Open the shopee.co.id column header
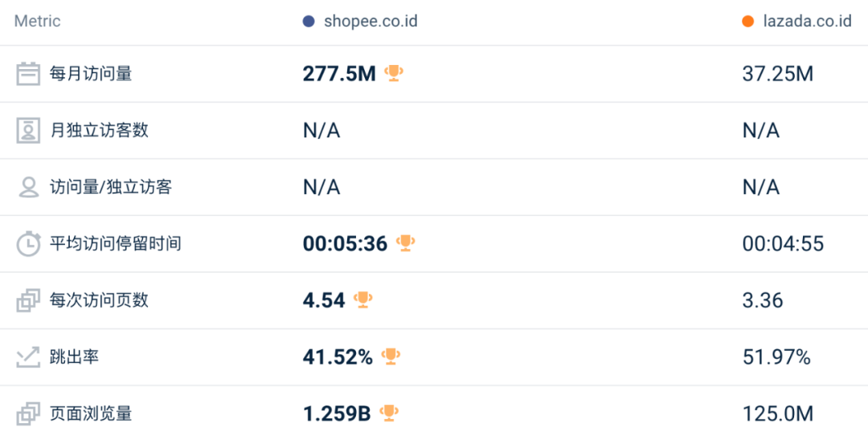The height and width of the screenshot is (440, 868). point(371,22)
